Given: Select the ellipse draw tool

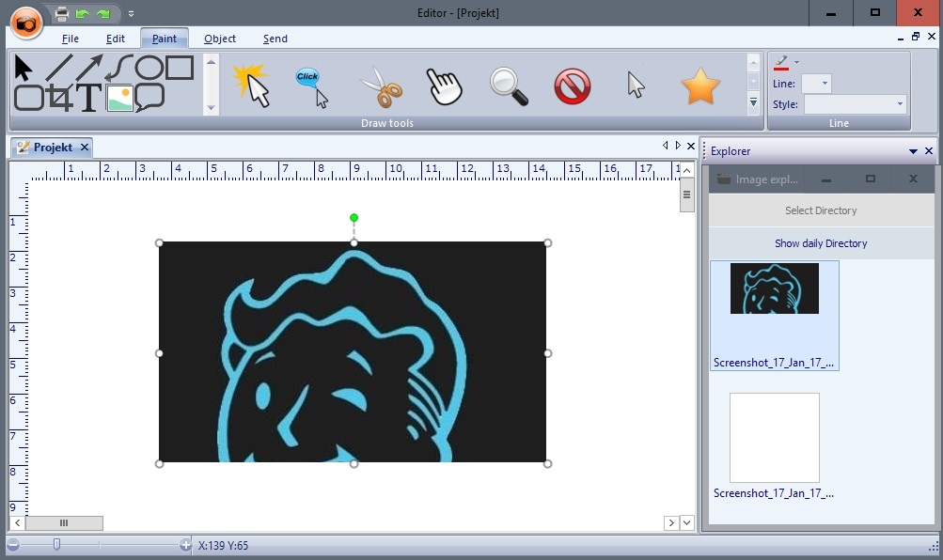Looking at the screenshot, I should [149, 68].
